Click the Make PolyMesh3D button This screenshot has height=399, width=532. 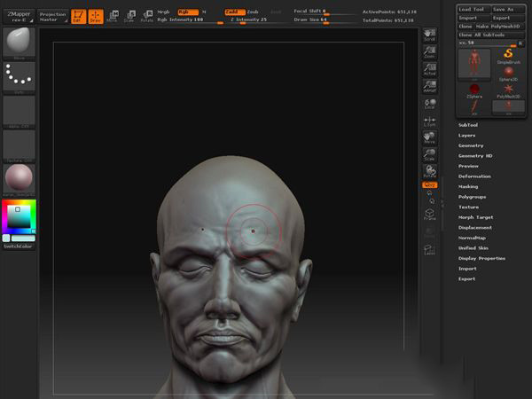point(498,26)
